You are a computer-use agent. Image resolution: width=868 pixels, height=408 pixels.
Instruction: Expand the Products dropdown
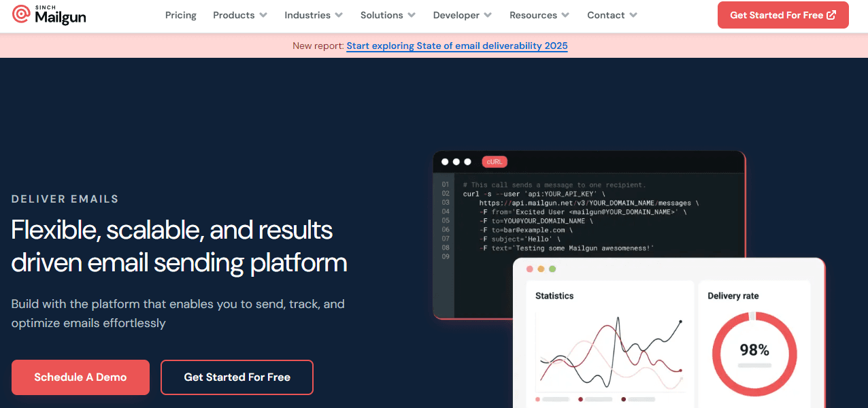239,14
